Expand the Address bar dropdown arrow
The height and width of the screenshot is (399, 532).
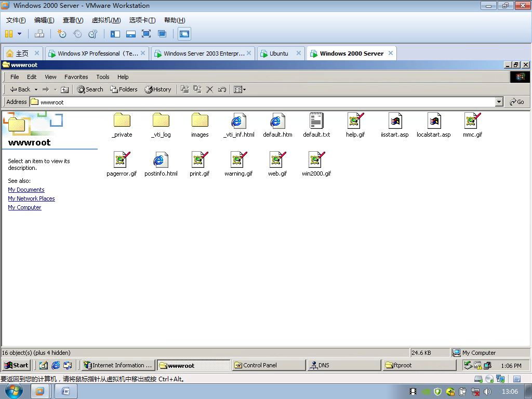499,102
